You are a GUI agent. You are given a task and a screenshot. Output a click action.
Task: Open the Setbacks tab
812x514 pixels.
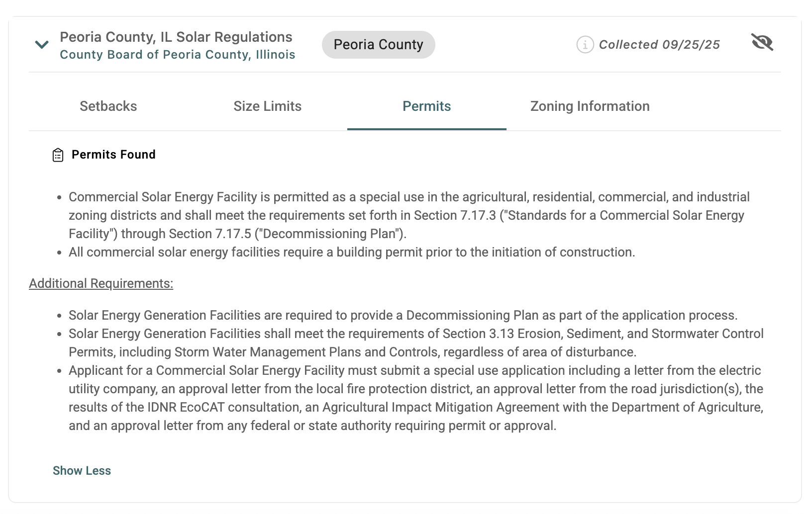[108, 106]
